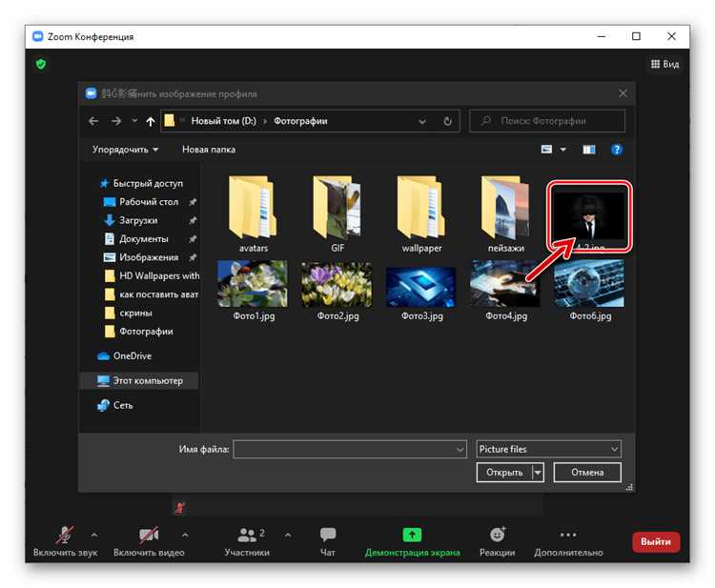Click the green encryption shield icon
The width and height of the screenshot is (715, 588).
click(41, 64)
